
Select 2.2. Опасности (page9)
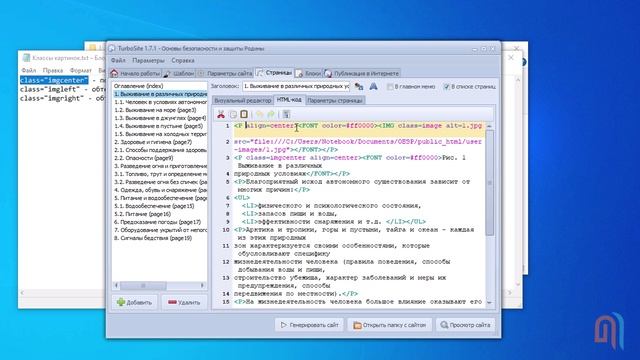coord(160,158)
